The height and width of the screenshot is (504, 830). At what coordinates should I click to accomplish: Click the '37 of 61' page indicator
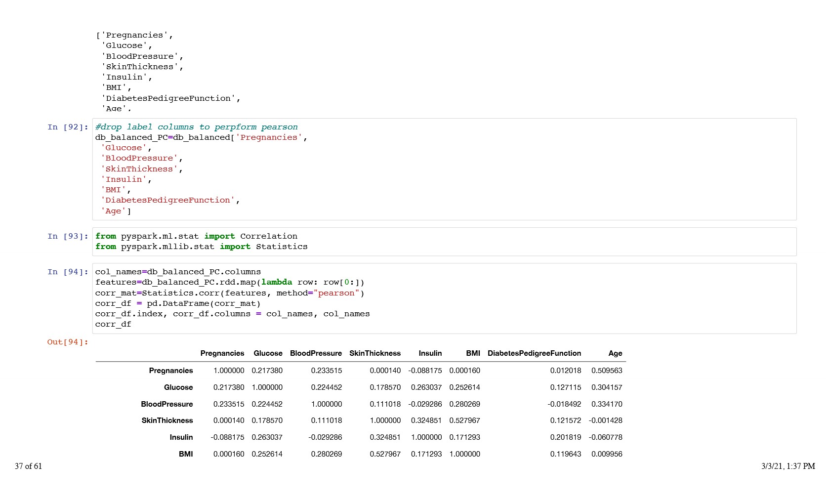pyautogui.click(x=29, y=466)
